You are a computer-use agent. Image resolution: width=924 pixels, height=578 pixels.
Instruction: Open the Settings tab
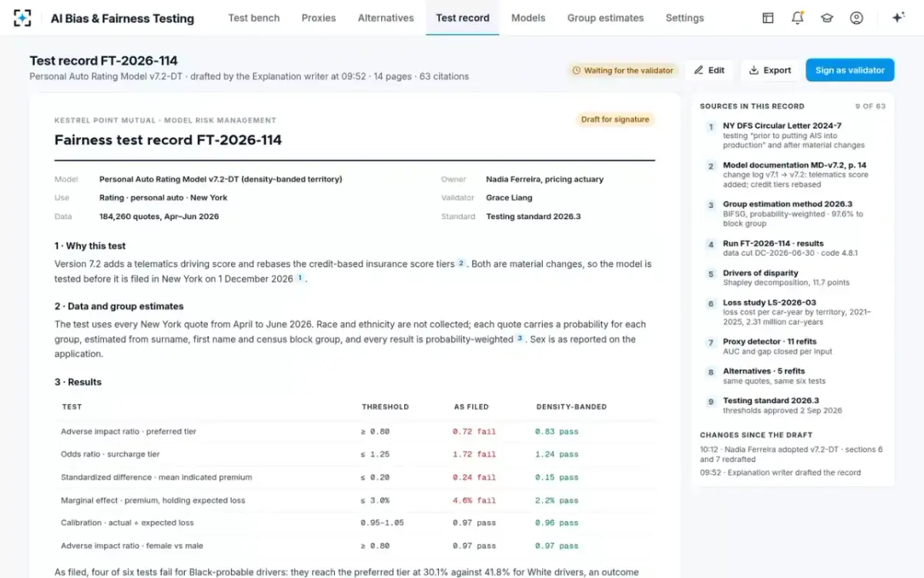685,18
